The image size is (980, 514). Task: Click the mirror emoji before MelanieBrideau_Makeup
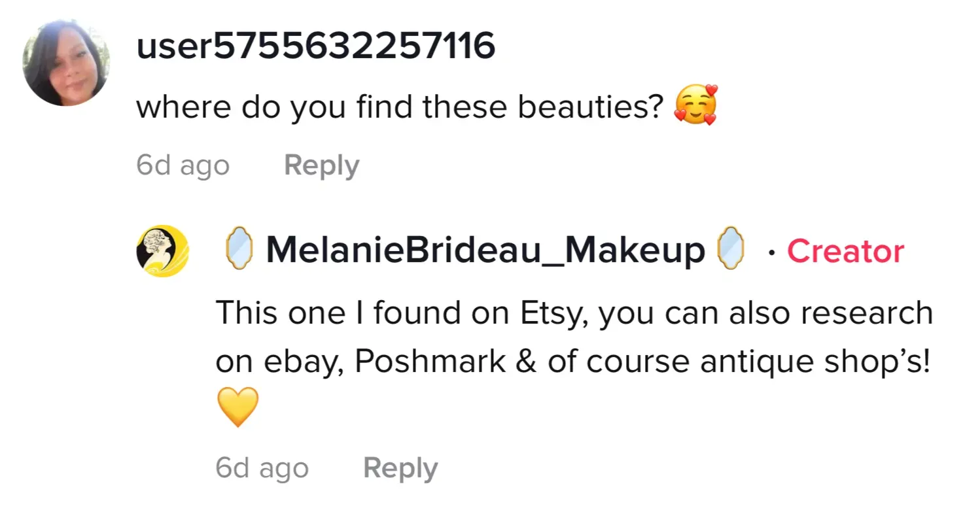click(239, 249)
